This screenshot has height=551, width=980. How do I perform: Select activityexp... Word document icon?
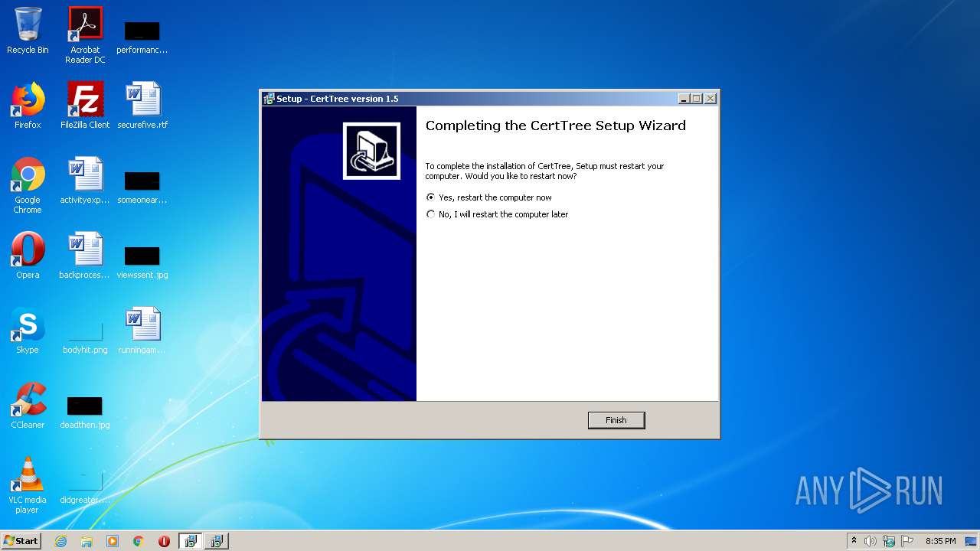pyautogui.click(x=85, y=181)
